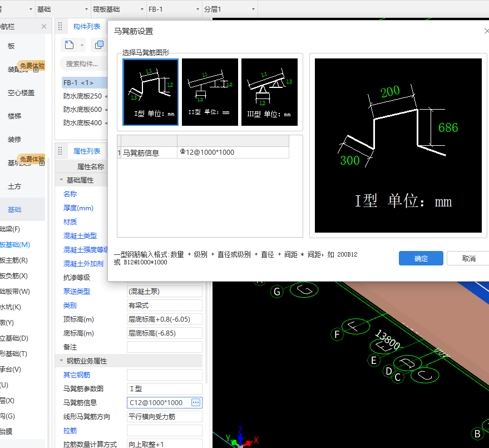
Task: Click the 泵送类型 property link
Action: [x=77, y=292]
